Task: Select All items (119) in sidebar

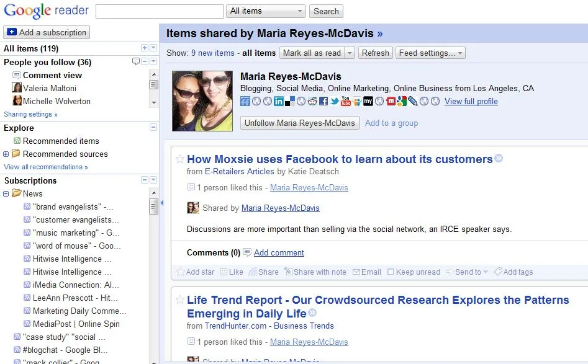Action: tap(31, 48)
